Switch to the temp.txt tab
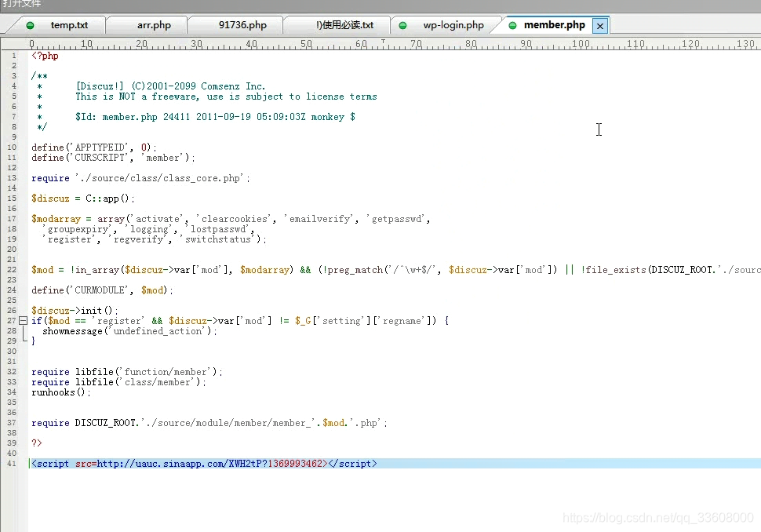This screenshot has height=532, width=761. click(x=69, y=25)
